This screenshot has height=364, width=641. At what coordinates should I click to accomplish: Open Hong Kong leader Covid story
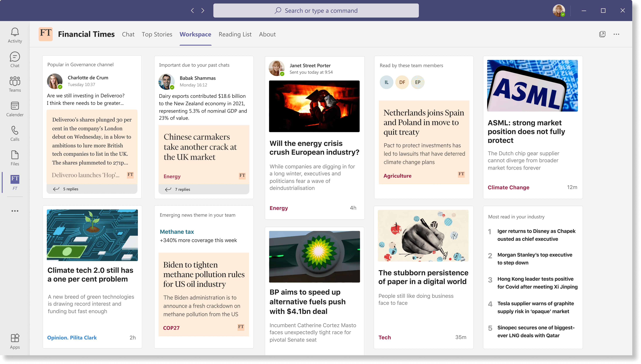coord(537,282)
